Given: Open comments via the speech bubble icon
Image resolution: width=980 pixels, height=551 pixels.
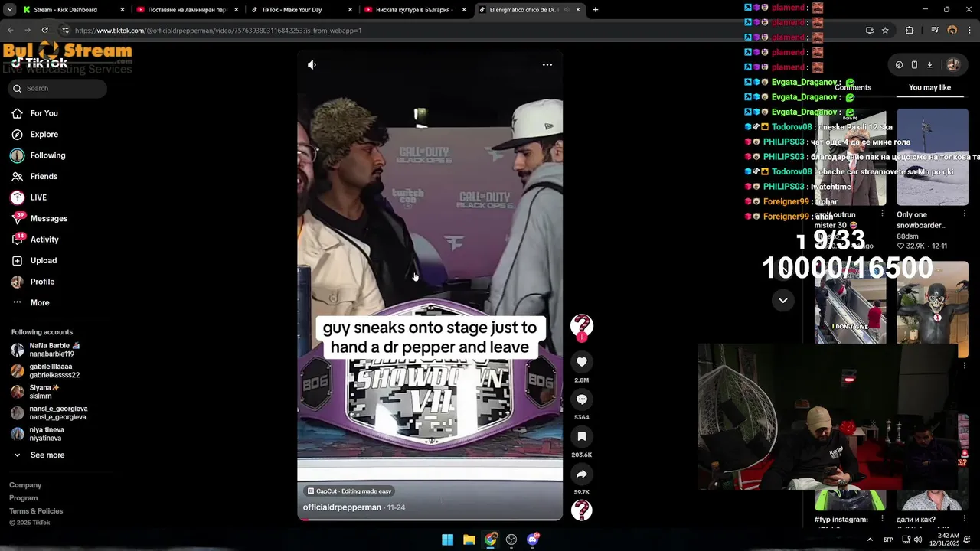Looking at the screenshot, I should tap(582, 399).
